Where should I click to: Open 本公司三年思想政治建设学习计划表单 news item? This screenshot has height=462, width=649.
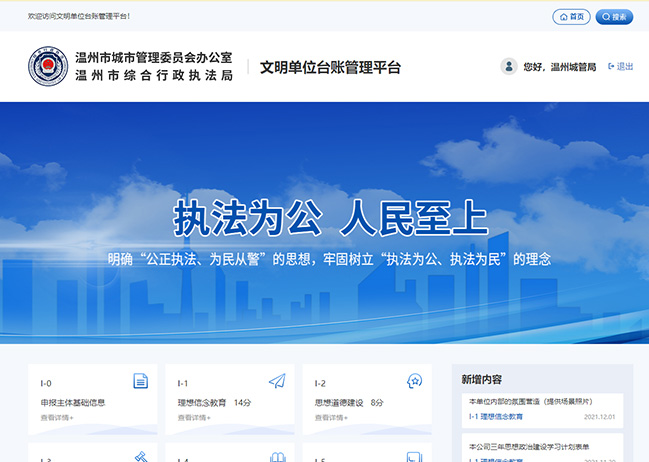(529, 447)
